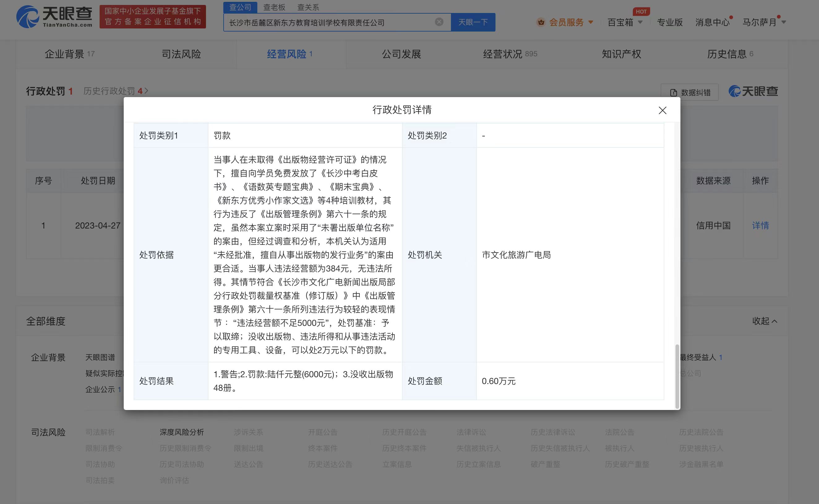The width and height of the screenshot is (819, 504).
Task: Click the 天眼一下 search button
Action: (x=473, y=22)
